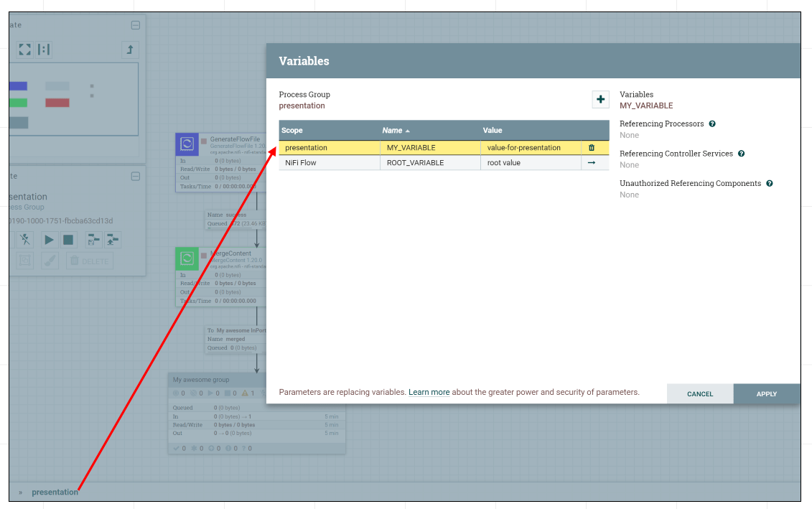Click the 'merged' connection label
The width and height of the screenshot is (812, 509).
(235, 339)
